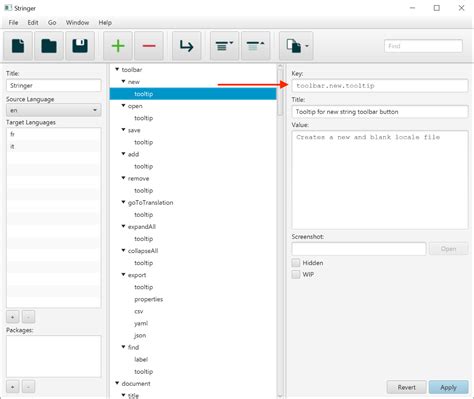Click the tree panel vertical scrollbar

(280, 91)
